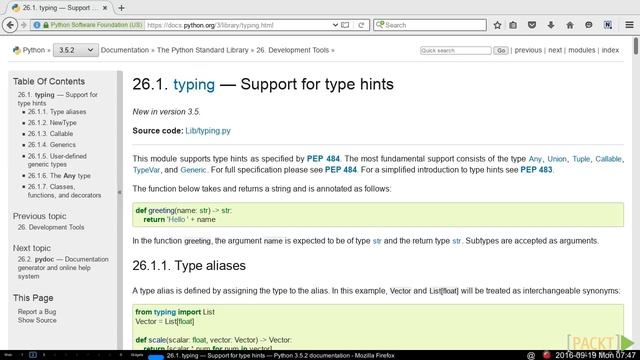Viewport: 640px width, 360px height.
Task: Open Python version 3.5.2 dropdown
Action: coord(76,50)
